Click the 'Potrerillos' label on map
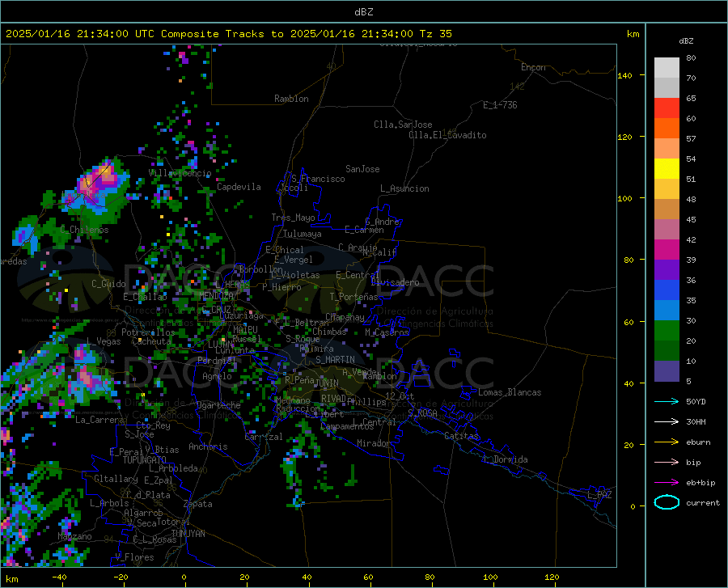The width and height of the screenshot is (728, 588). [148, 332]
